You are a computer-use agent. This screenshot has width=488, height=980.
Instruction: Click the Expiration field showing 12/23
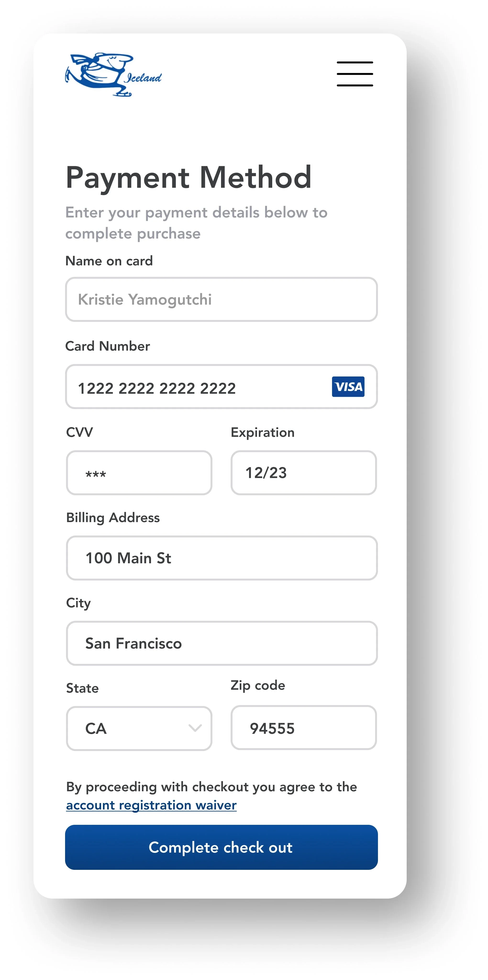303,473
